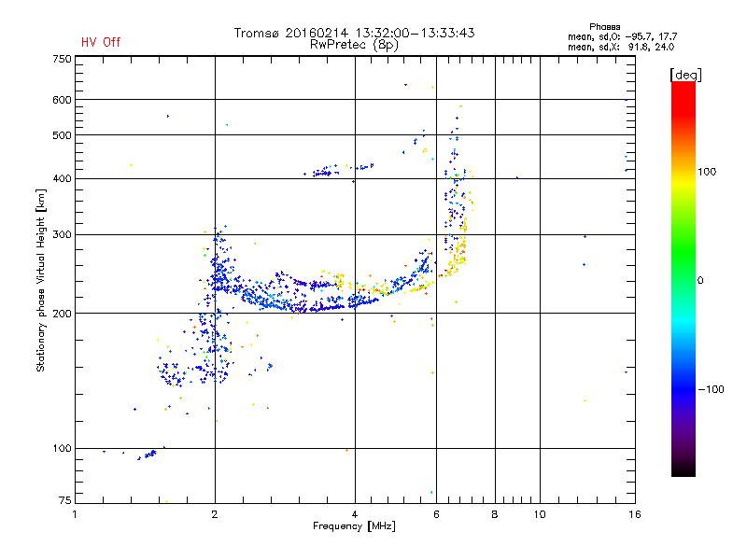Click the x-axis tick label '8'
This screenshot has width=747, height=560.
point(495,514)
